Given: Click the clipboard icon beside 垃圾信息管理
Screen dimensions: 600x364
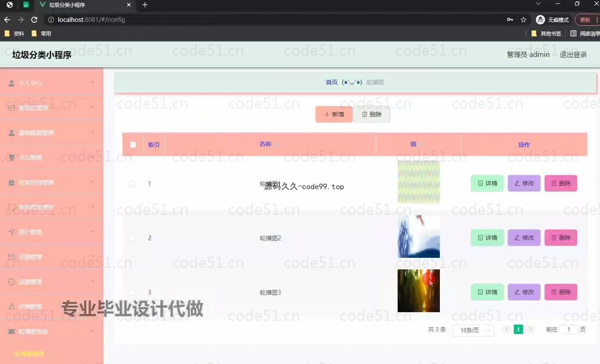Looking at the screenshot, I should [11, 183].
